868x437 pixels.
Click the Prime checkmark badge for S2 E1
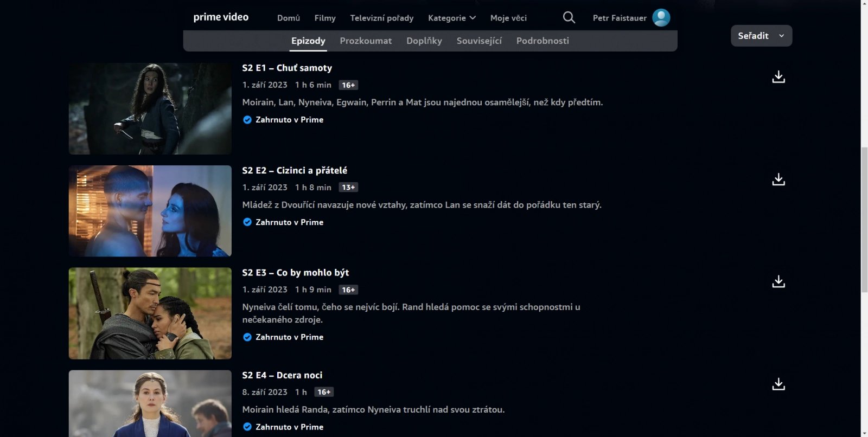pyautogui.click(x=247, y=120)
